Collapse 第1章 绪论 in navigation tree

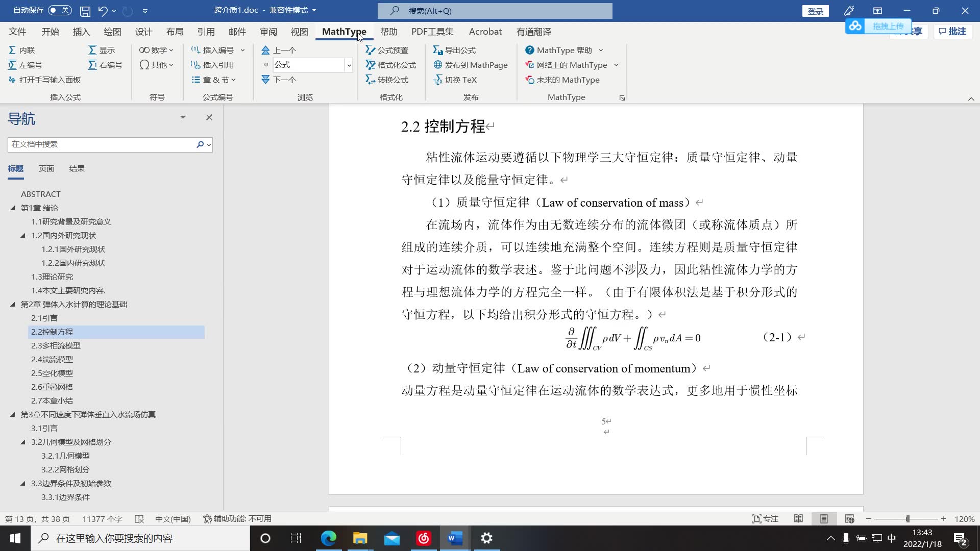[x=13, y=208]
